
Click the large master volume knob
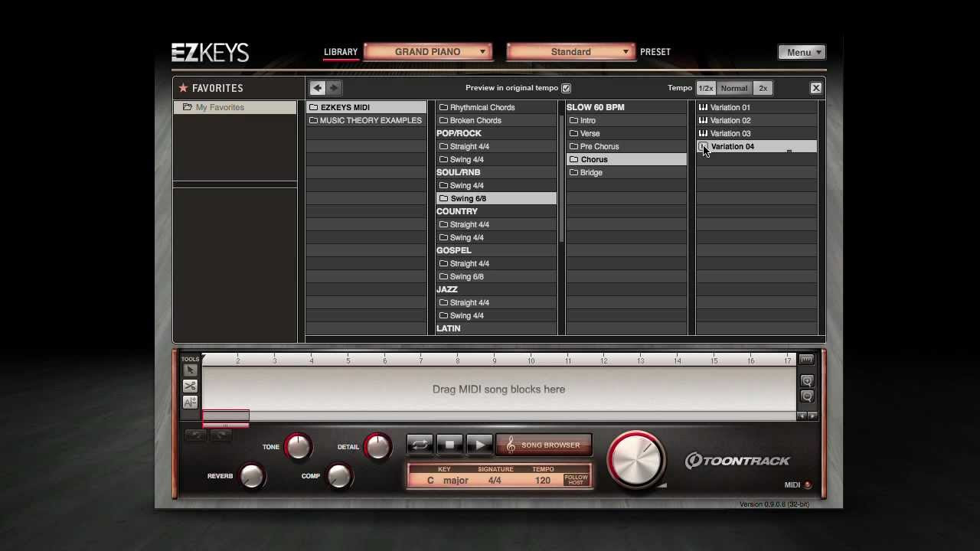[636, 459]
